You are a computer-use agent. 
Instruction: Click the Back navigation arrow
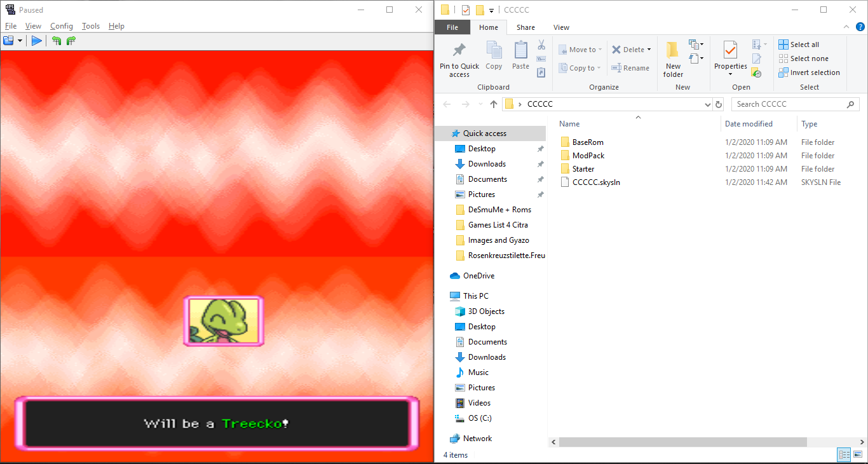click(x=447, y=104)
